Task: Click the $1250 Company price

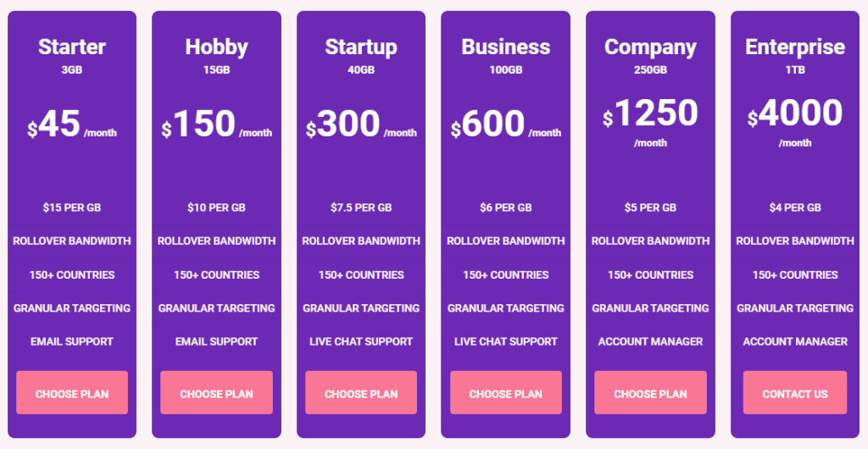Action: [x=650, y=114]
